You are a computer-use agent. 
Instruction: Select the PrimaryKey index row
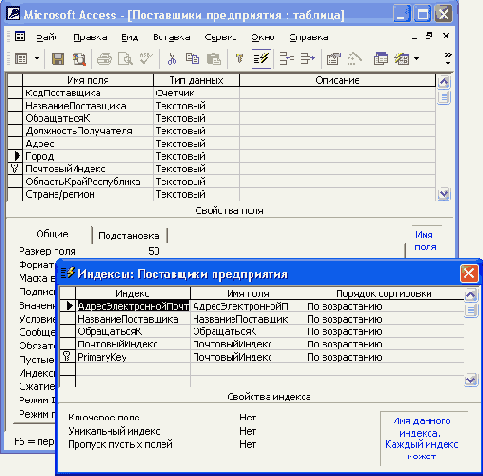pyautogui.click(x=262, y=357)
